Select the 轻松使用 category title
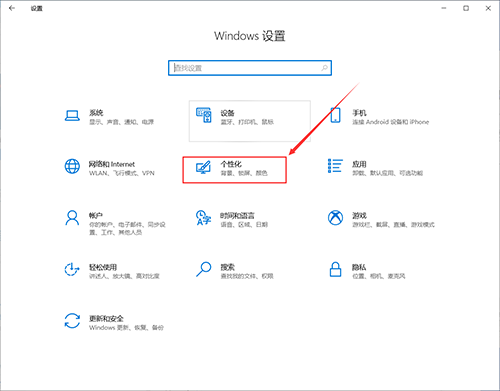The width and height of the screenshot is (500, 391). 103,267
